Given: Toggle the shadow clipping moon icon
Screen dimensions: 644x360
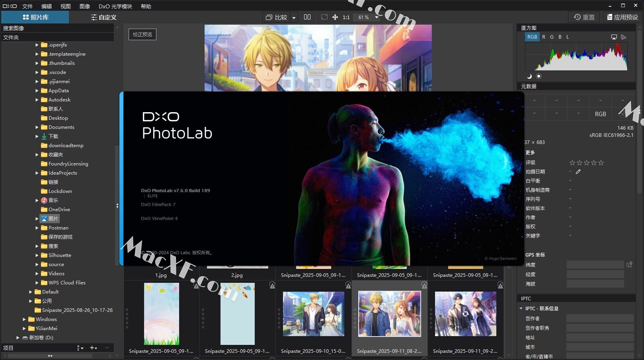Looking at the screenshot, I should point(529,76).
